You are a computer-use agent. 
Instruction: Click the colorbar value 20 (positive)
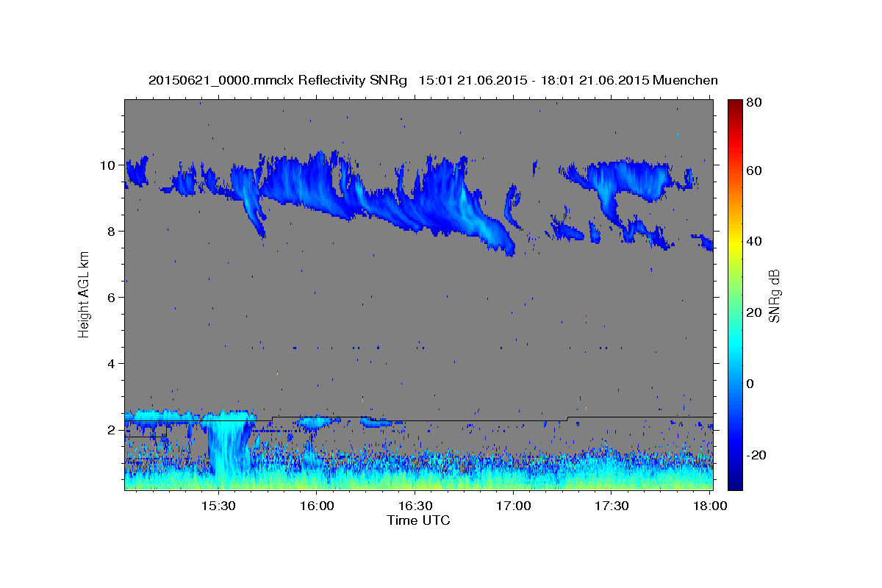click(x=756, y=312)
